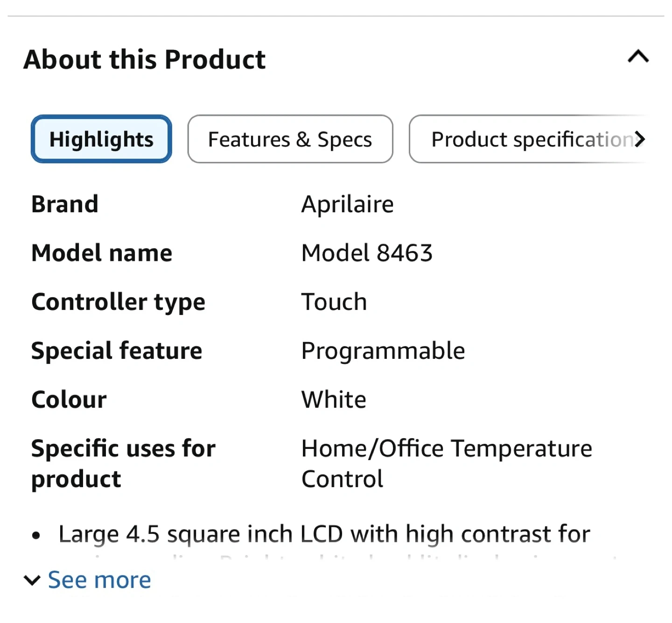Collapse the About this Product section
Screen dimensions: 672x623
(x=638, y=57)
